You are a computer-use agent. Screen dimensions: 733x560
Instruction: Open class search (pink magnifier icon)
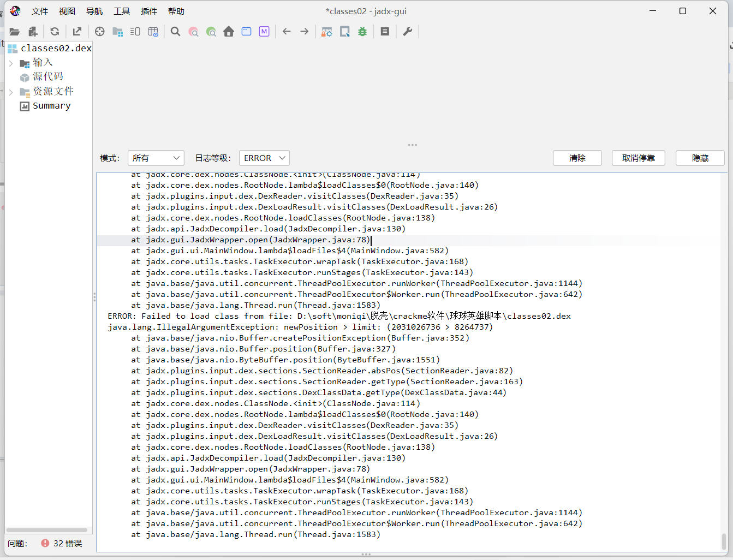193,32
